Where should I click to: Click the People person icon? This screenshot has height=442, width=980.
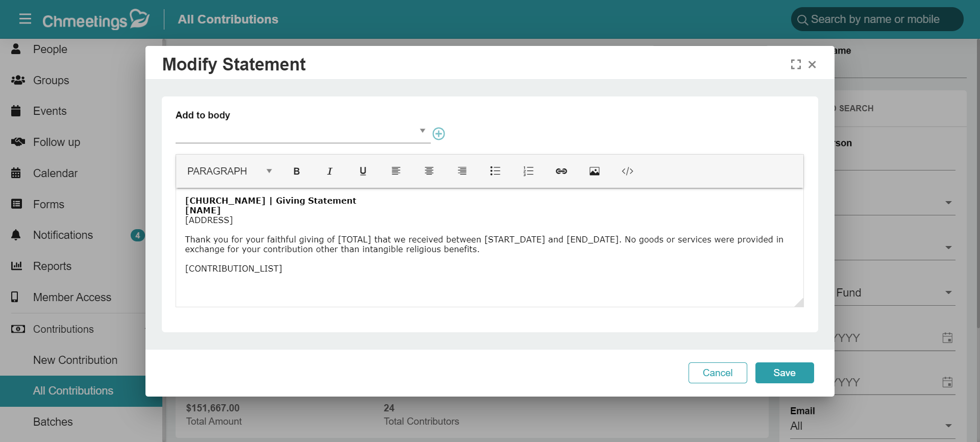point(16,49)
